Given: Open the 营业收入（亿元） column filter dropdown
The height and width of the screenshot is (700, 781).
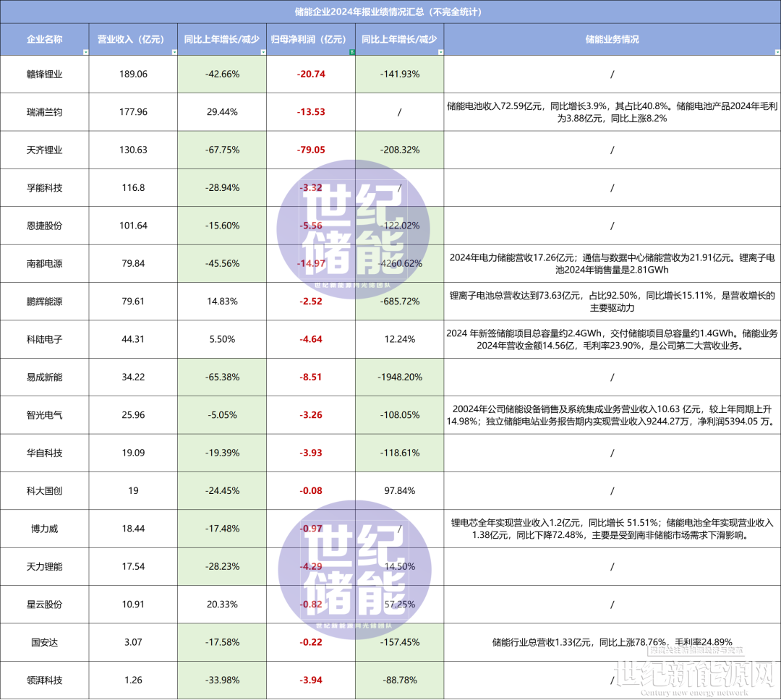Looking at the screenshot, I should coord(174,52).
